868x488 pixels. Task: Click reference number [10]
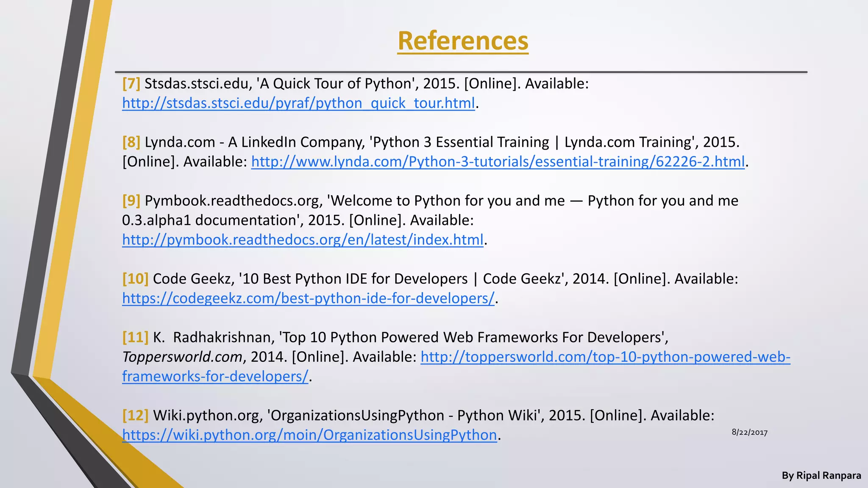135,279
